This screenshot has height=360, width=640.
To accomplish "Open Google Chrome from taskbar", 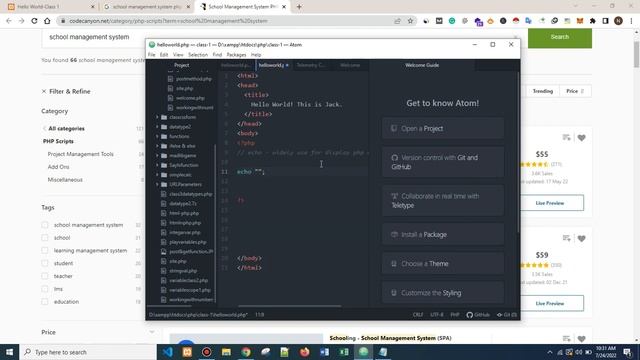I will point(246,352).
